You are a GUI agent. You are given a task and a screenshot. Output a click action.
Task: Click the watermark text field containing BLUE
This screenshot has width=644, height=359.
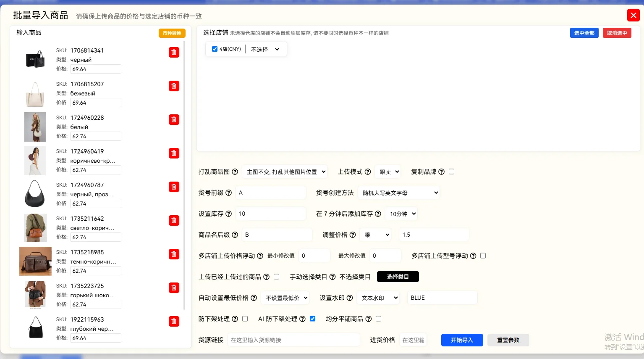click(x=442, y=298)
